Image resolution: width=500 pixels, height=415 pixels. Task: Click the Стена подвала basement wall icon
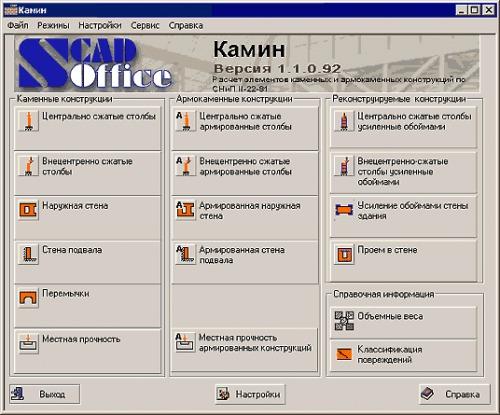(x=28, y=254)
